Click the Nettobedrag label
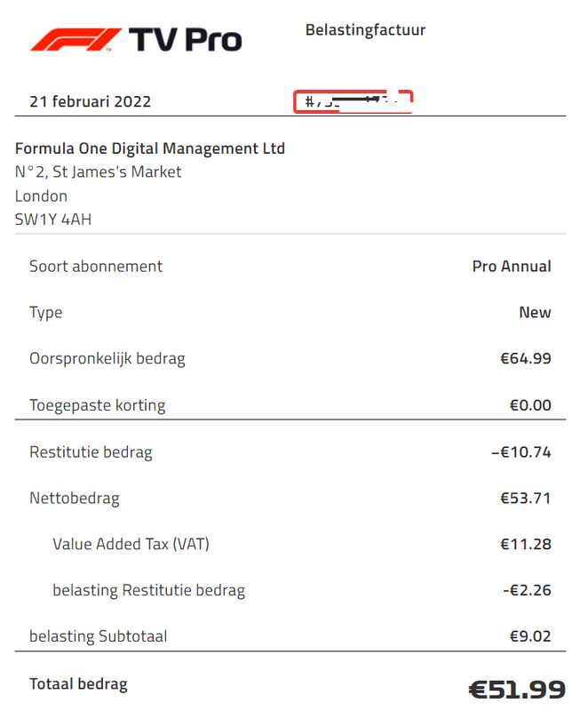This screenshot has height=711, width=588. [x=75, y=499]
